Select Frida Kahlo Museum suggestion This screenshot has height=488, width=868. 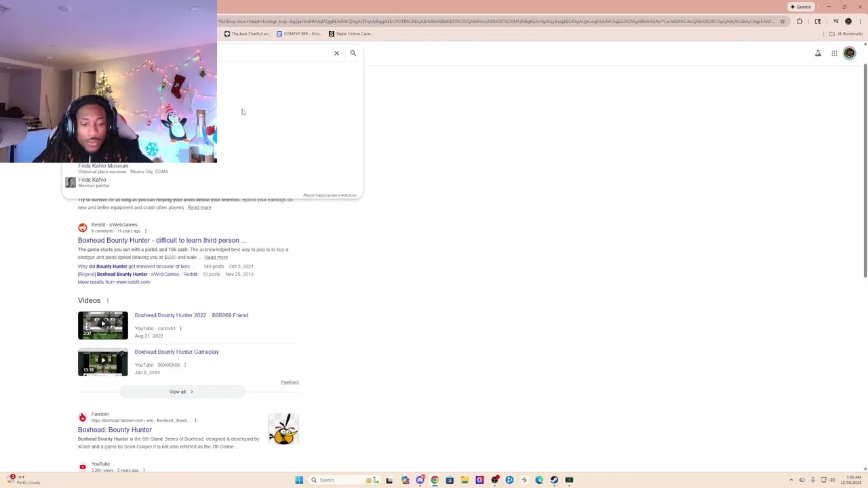point(123,168)
